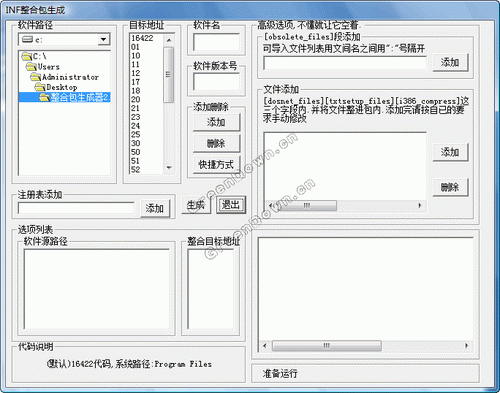This screenshot has height=393, width=500.
Task: Click horizontal scrollbar thumb in 文件添加 list
Action: point(307,205)
